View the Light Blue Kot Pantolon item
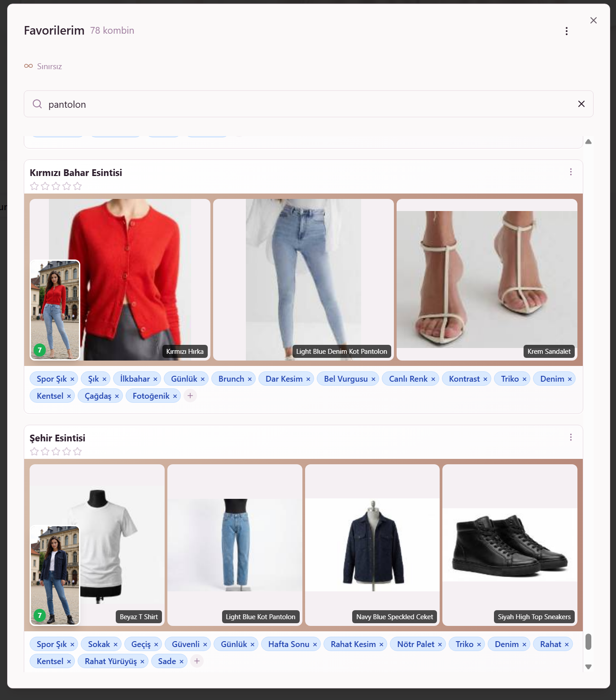Viewport: 616px width, 700px height. [235, 545]
